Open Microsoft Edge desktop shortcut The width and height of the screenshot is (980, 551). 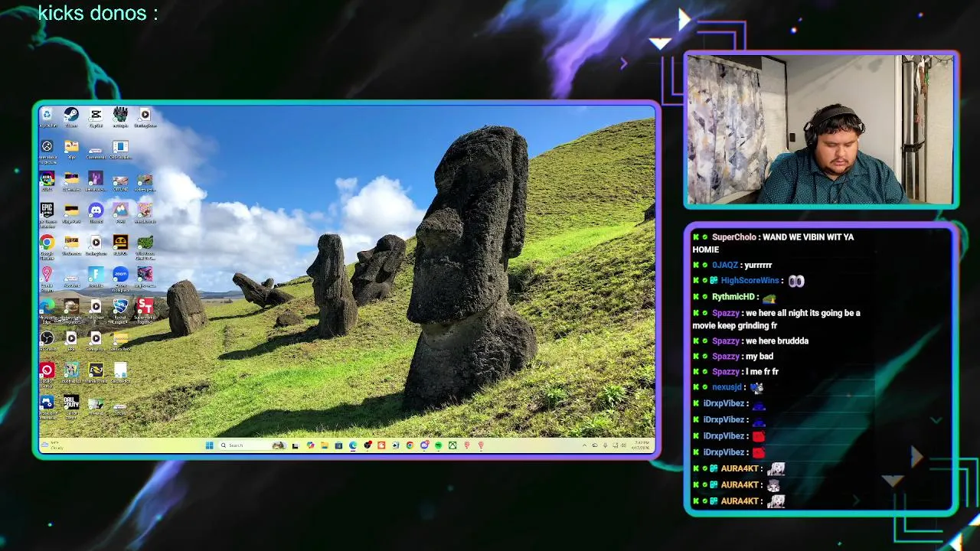(x=47, y=310)
